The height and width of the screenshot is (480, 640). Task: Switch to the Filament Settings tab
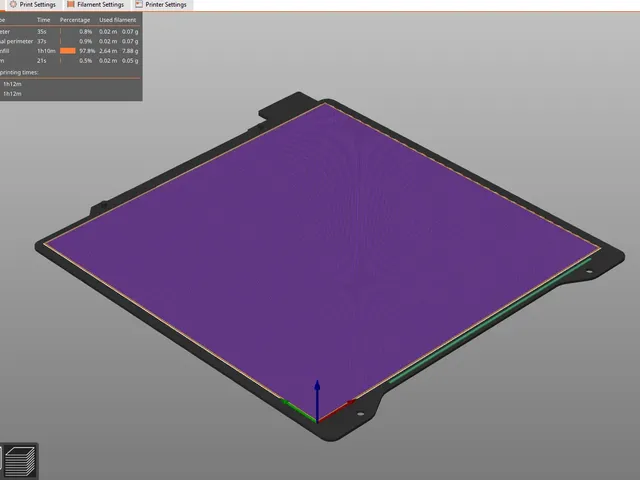pyautogui.click(x=96, y=4)
